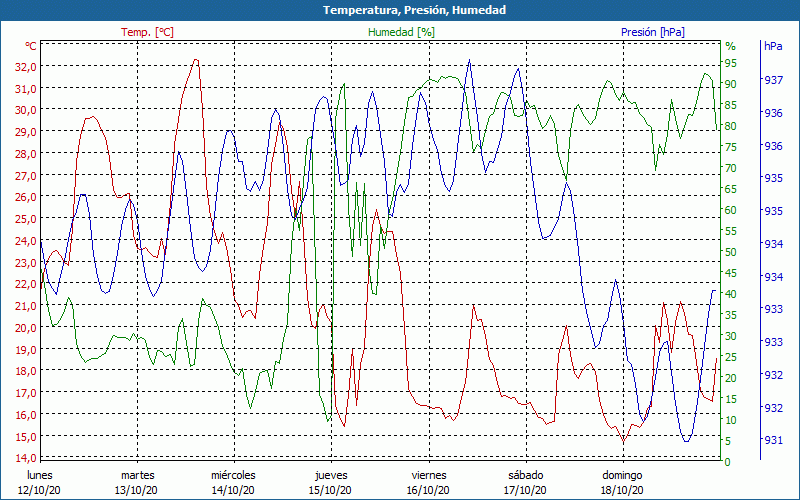Click the 'sábado' day label

[526, 476]
